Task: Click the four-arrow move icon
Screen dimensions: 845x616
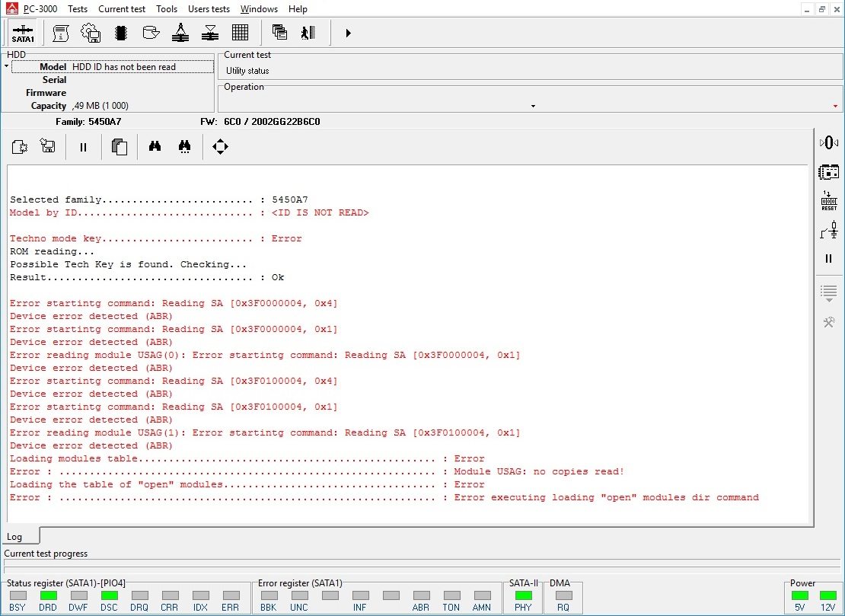Action: click(221, 147)
